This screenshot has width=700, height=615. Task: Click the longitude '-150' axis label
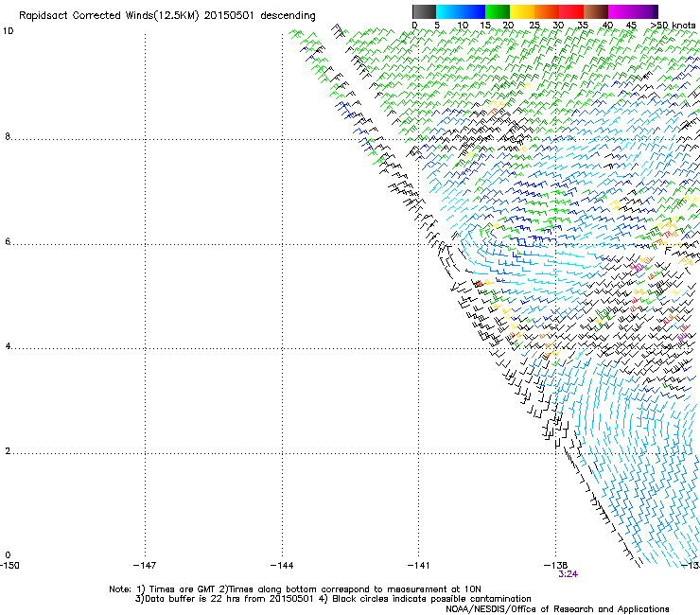pos(9,566)
